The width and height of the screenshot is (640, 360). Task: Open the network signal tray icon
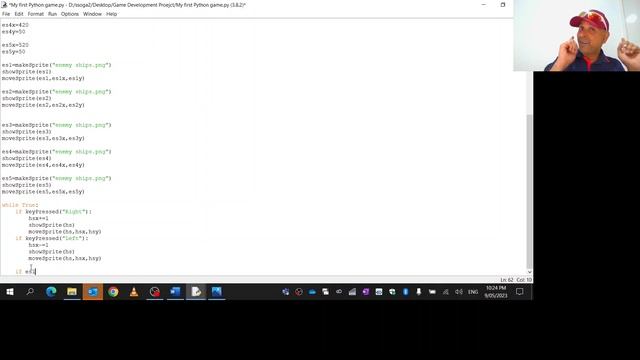tap(446, 291)
